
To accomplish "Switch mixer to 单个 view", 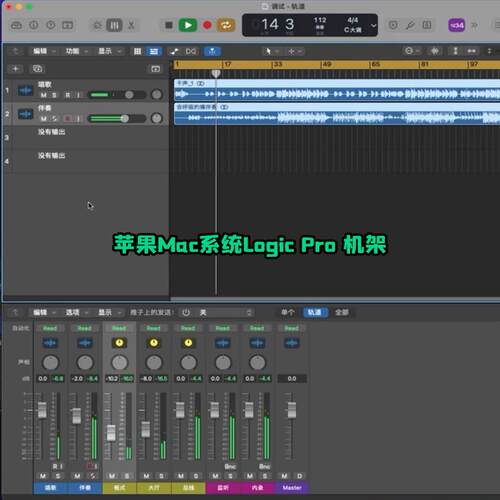I will pos(288,312).
